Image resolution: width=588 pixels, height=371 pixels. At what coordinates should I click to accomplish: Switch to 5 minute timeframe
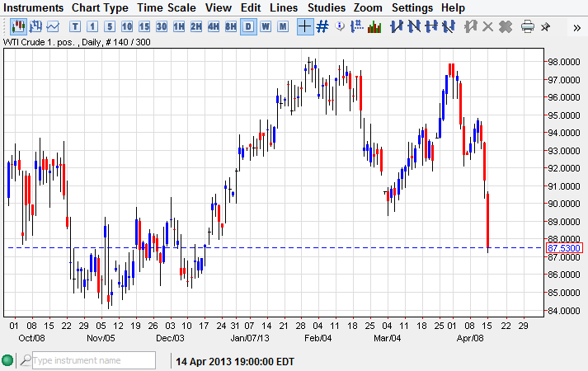pyautogui.click(x=110, y=26)
